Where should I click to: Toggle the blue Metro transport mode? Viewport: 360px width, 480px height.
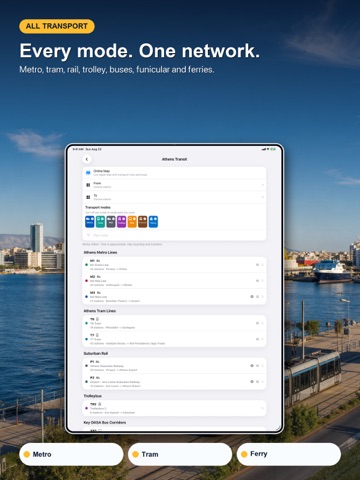tap(90, 222)
